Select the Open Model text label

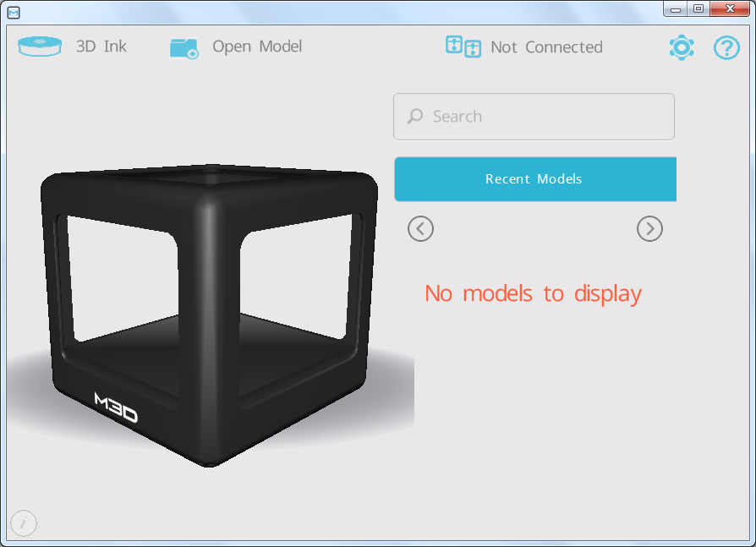(257, 46)
